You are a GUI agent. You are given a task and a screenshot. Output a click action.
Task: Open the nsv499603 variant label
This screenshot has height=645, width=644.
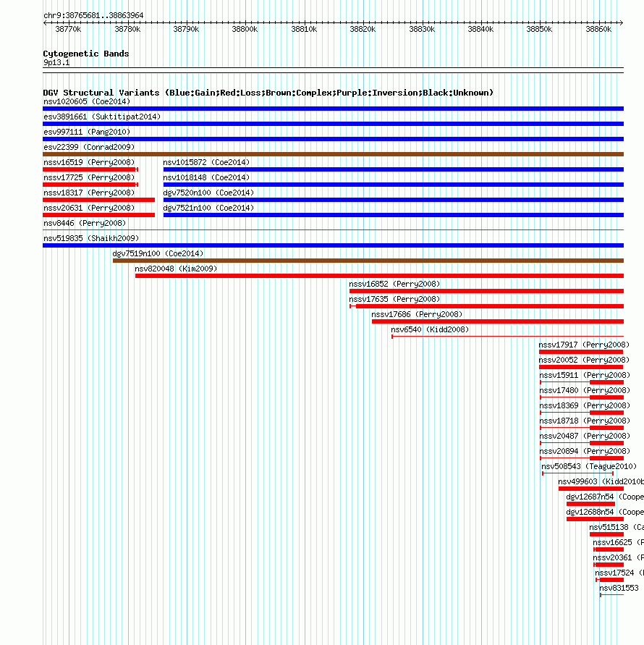[x=601, y=482]
